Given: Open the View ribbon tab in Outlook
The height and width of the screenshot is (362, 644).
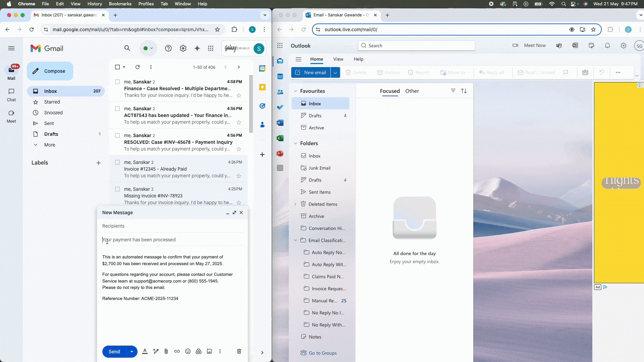Looking at the screenshot, I should click(x=338, y=59).
